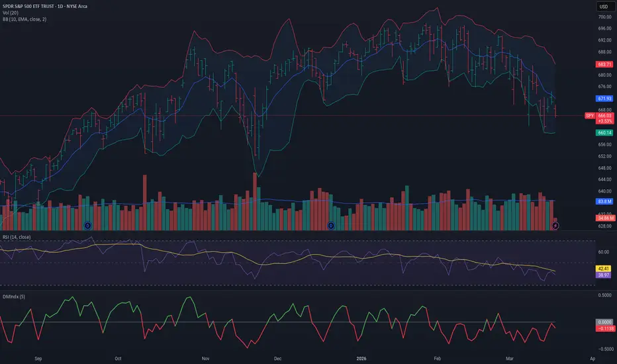The height and width of the screenshot is (364, 617).
Task: Click the Feb label on time axis
Action: pyautogui.click(x=437, y=359)
